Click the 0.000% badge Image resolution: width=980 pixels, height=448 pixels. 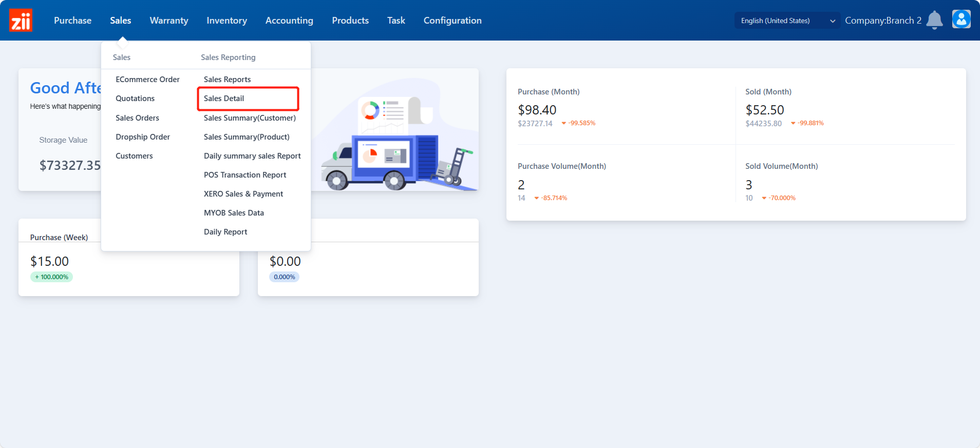(x=284, y=277)
